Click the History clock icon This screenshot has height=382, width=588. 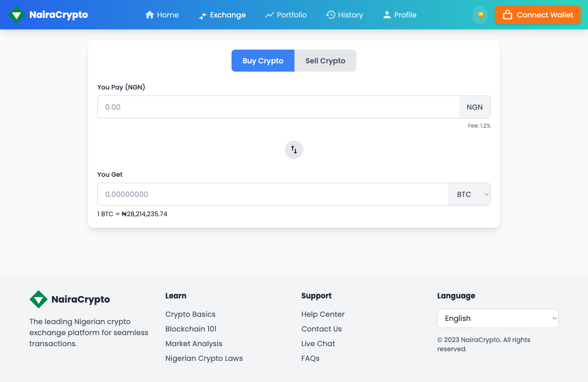click(x=330, y=14)
